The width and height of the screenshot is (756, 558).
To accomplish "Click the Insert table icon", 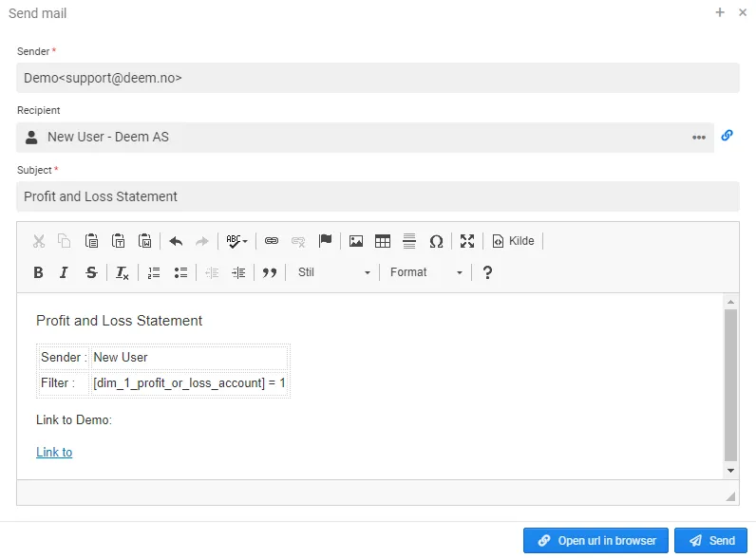I will 383,241.
